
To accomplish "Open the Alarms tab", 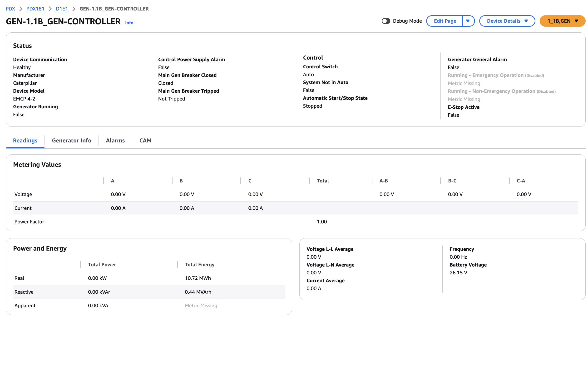I will click(x=115, y=141).
